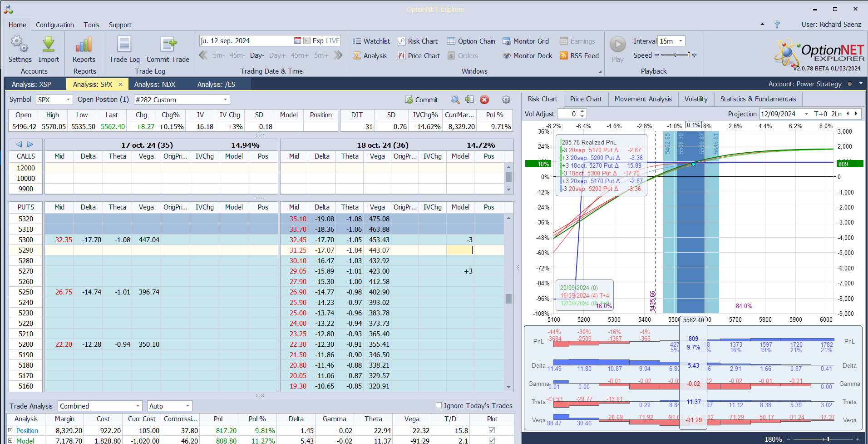
Task: Click the magnifier search icon next to Commit
Action: 455,100
